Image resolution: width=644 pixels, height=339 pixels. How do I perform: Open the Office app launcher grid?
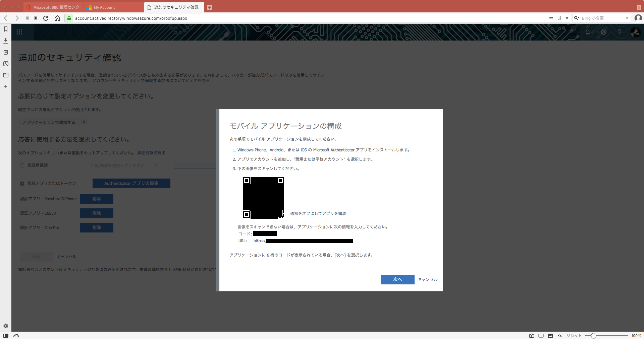[19, 32]
